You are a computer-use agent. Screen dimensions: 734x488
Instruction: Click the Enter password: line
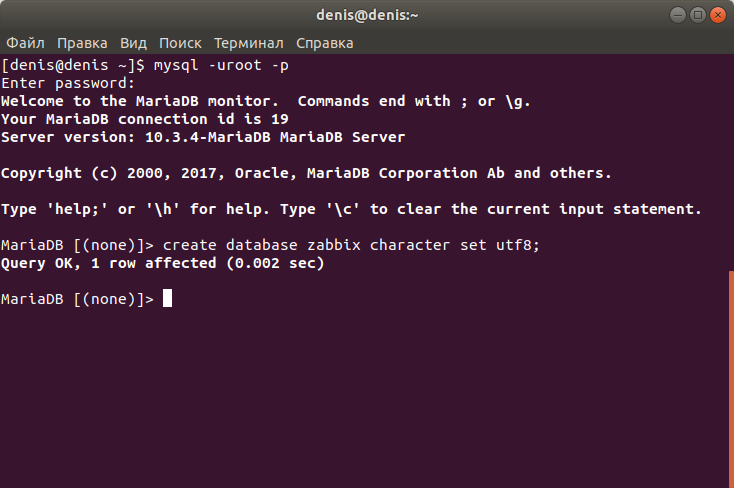click(68, 83)
